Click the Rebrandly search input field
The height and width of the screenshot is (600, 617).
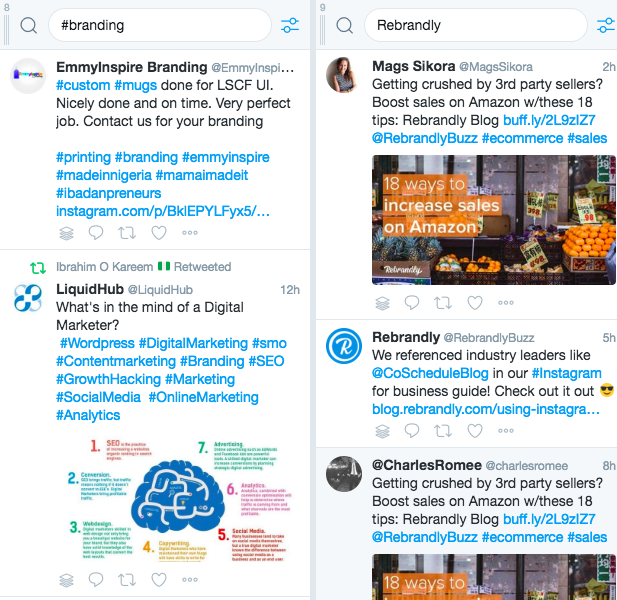click(476, 26)
